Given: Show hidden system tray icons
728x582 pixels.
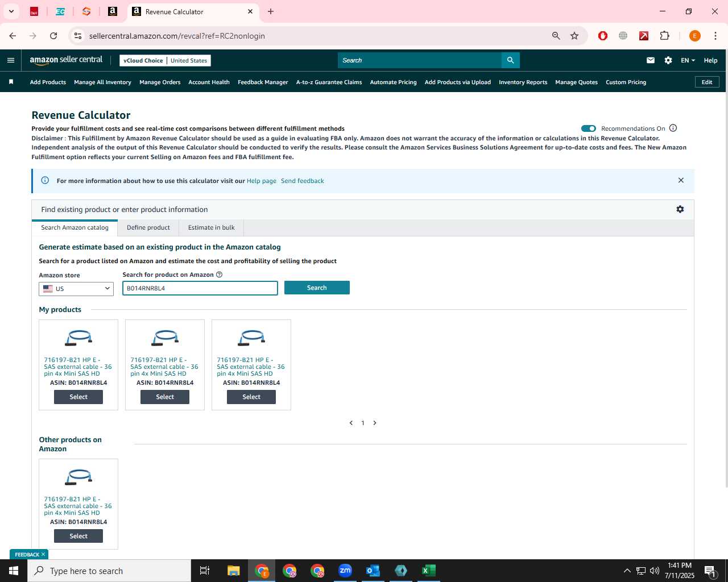Looking at the screenshot, I should 627,571.
